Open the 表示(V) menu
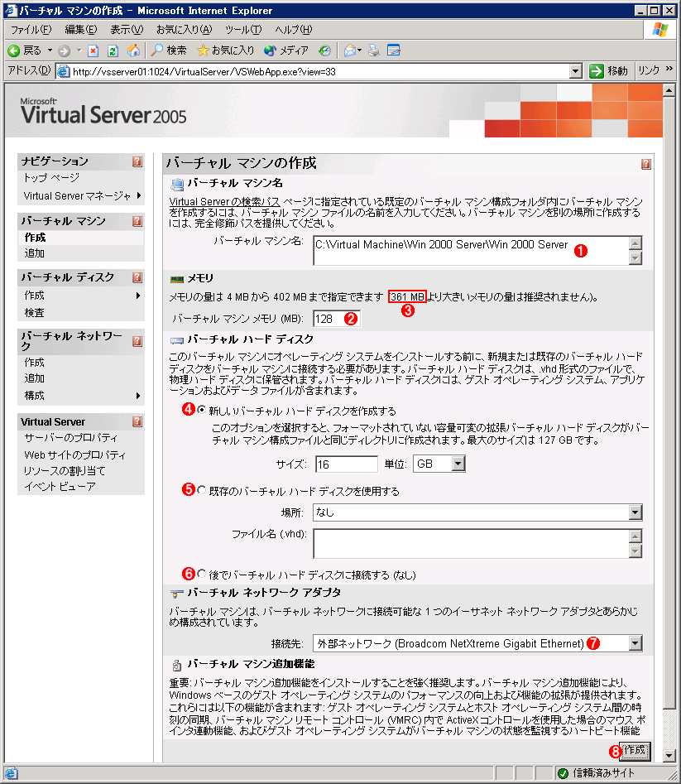The width and height of the screenshot is (681, 784). coord(127,30)
